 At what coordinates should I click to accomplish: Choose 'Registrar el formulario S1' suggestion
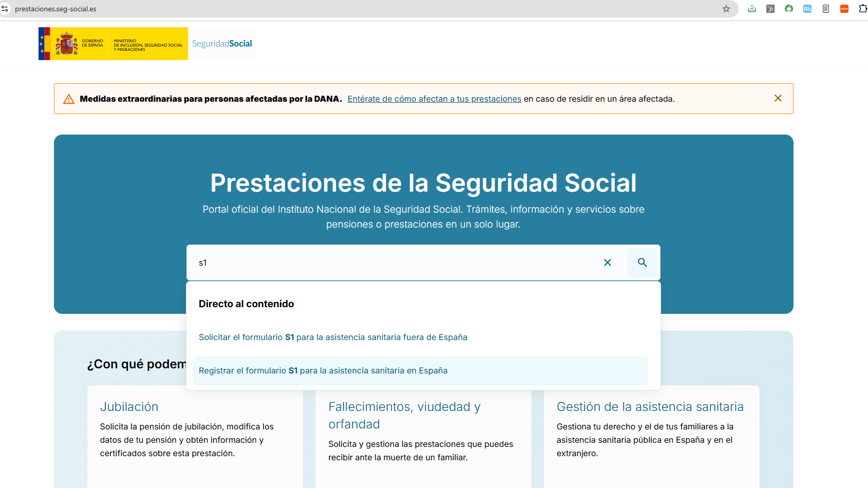323,370
